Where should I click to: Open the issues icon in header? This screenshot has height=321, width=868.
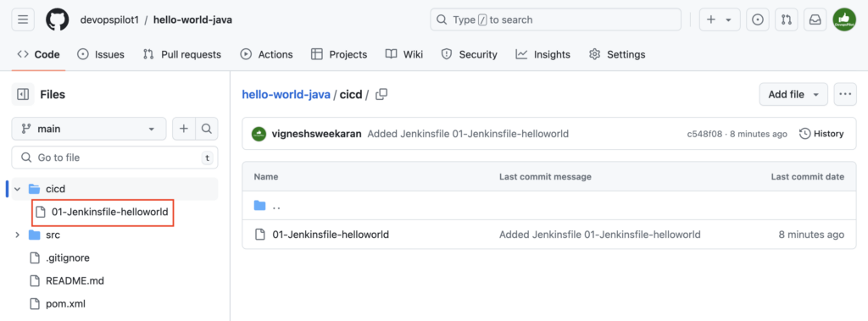point(758,19)
